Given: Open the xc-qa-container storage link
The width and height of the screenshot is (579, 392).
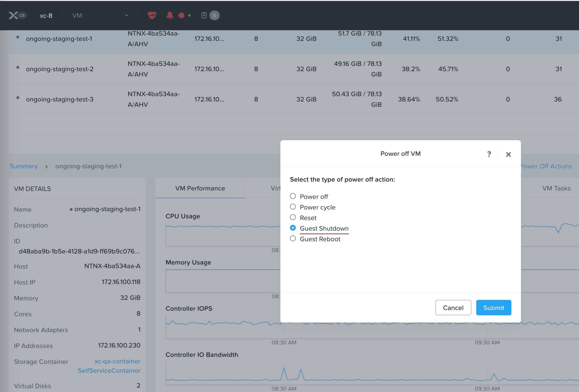Looking at the screenshot, I should pos(117,361).
